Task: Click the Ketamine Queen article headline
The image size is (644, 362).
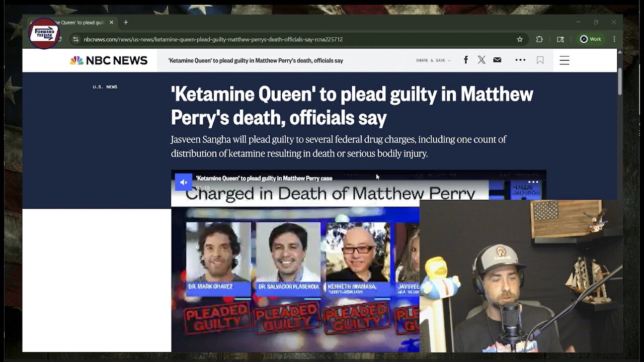Action: [352, 106]
